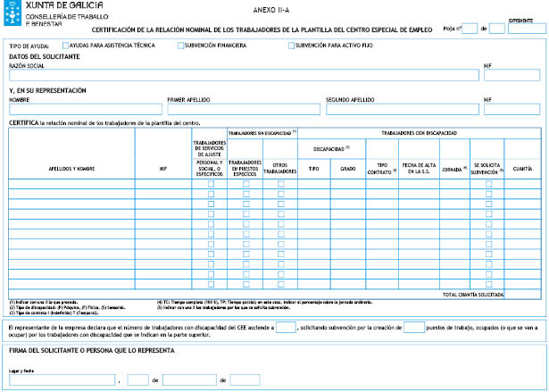Check first row Otros trabajadores checkbox
The height and width of the screenshot is (392, 549).
pyautogui.click(x=280, y=183)
